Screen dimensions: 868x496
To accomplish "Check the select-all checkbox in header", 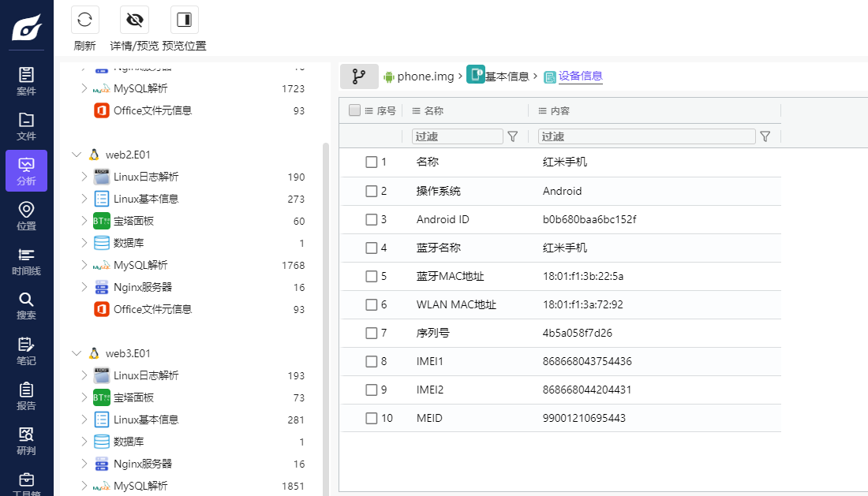I will pyautogui.click(x=355, y=111).
